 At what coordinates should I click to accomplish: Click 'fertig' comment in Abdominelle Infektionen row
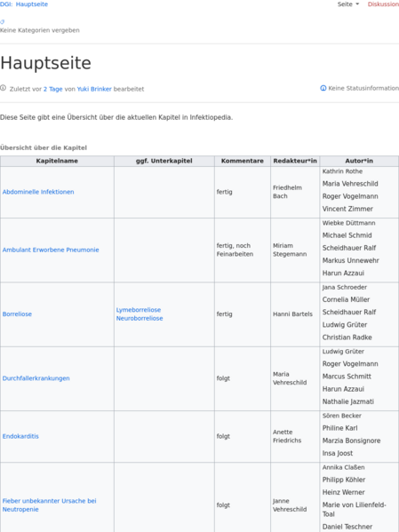click(225, 192)
